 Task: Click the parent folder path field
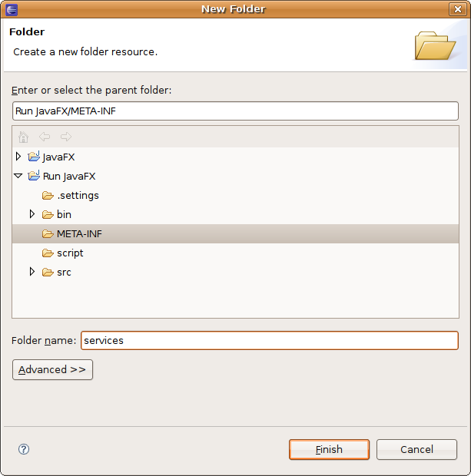tap(235, 111)
